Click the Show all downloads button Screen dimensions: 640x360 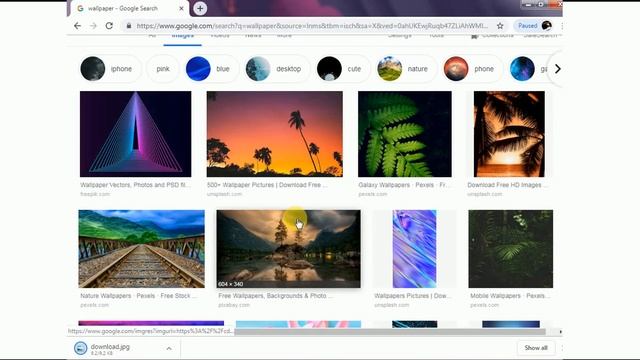(536, 348)
